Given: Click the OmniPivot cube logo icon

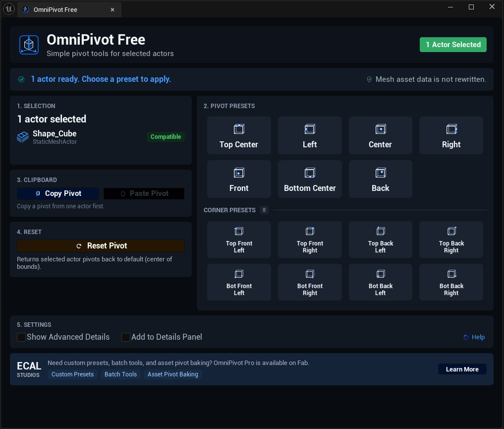Looking at the screenshot, I should tap(29, 45).
